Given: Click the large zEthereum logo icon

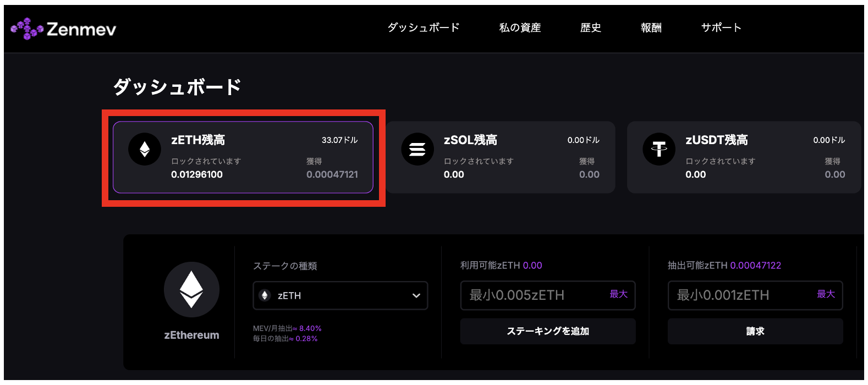Looking at the screenshot, I should (x=191, y=289).
